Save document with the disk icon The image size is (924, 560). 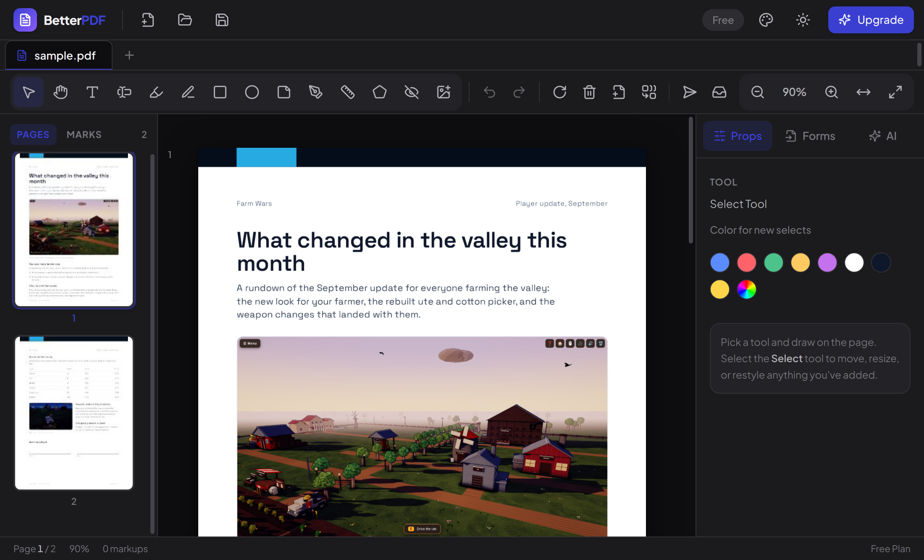[222, 20]
